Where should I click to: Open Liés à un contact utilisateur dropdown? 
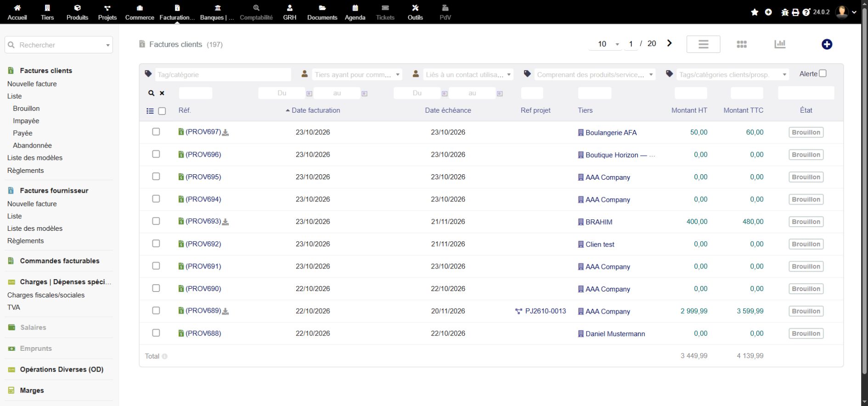coord(468,74)
